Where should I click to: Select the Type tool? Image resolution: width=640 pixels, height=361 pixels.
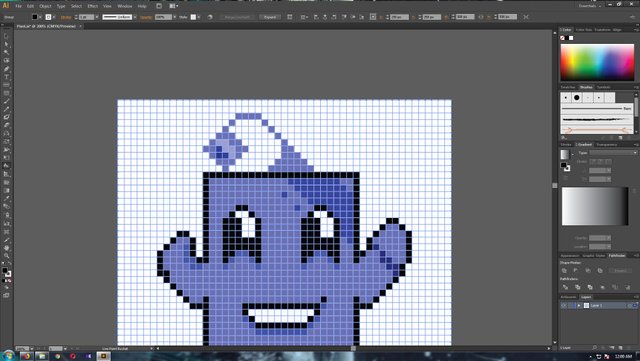[6, 77]
